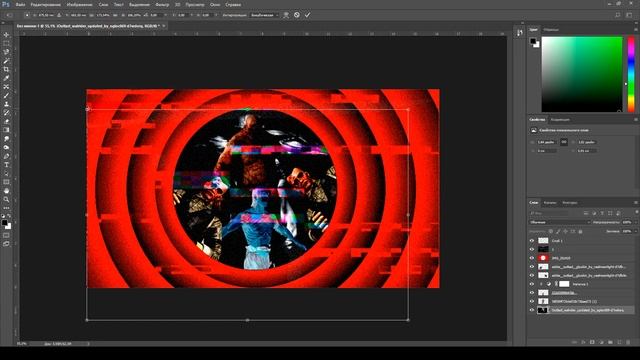Image resolution: width=640 pixels, height=360 pixels.
Task: Select the Brush tool
Action: pos(6,96)
